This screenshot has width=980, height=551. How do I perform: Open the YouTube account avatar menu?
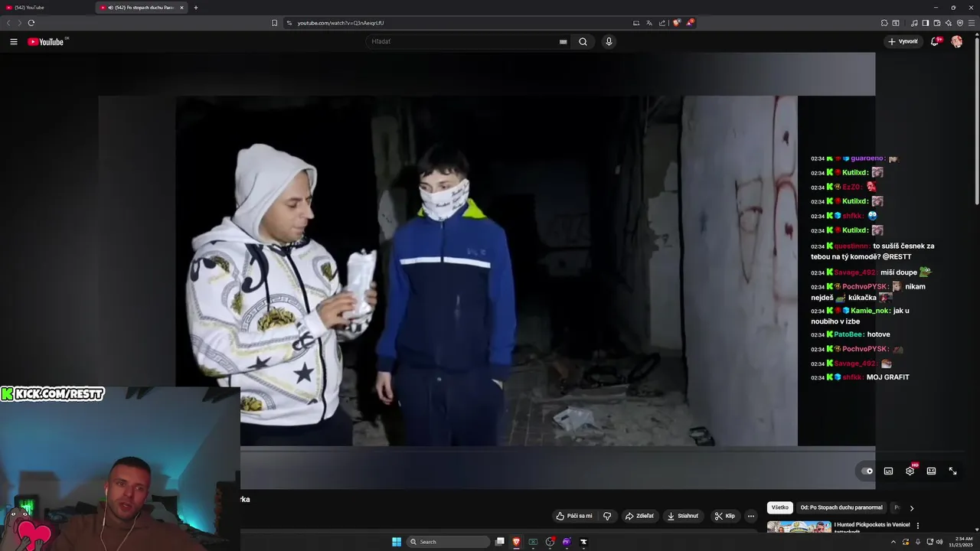[x=956, y=42]
